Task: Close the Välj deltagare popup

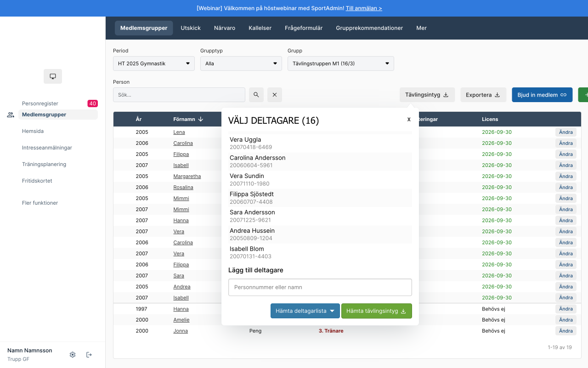Action: (409, 119)
